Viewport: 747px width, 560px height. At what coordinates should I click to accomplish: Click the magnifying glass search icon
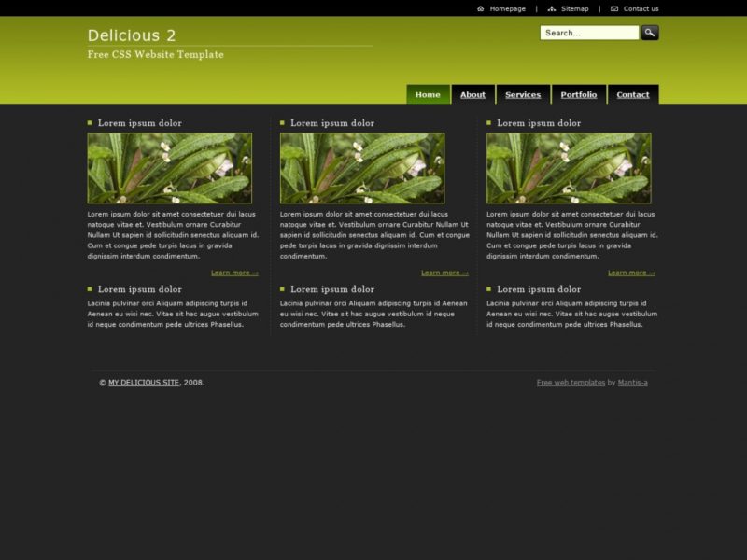tap(648, 33)
